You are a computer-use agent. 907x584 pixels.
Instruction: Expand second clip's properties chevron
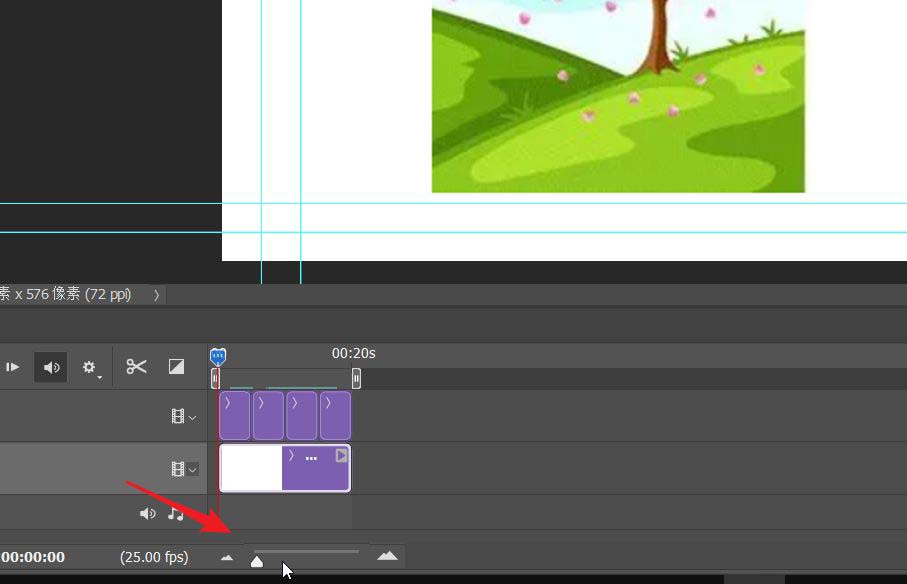point(261,403)
